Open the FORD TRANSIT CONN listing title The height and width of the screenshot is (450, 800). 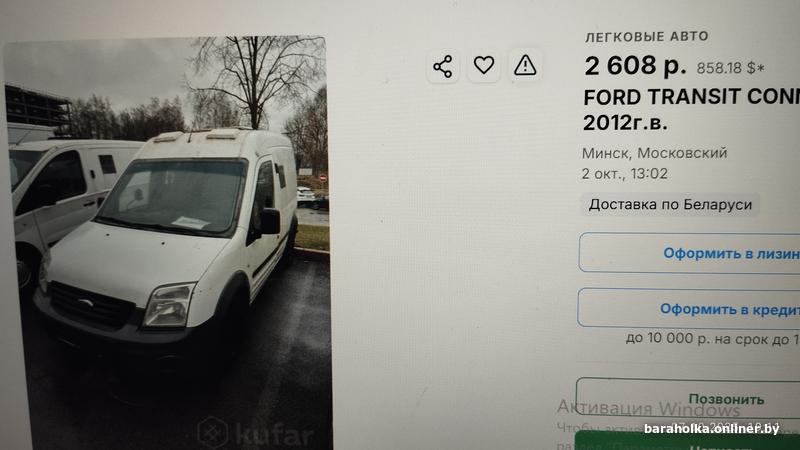tap(691, 97)
